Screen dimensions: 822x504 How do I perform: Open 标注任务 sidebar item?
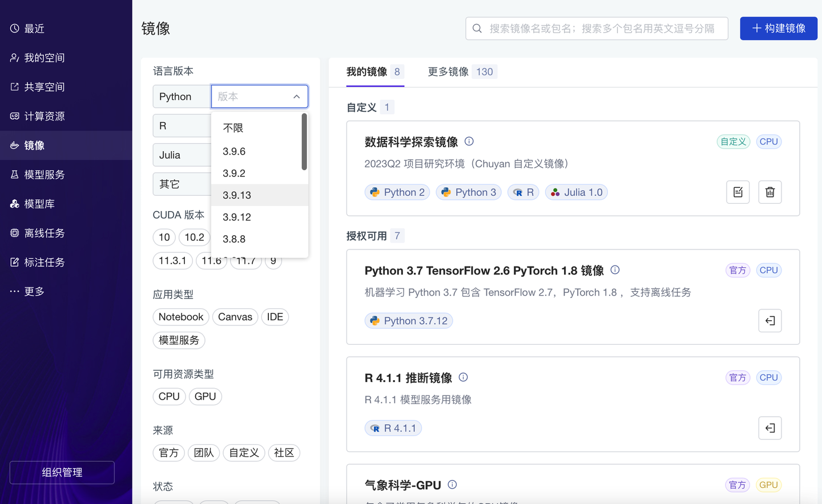[66, 262]
